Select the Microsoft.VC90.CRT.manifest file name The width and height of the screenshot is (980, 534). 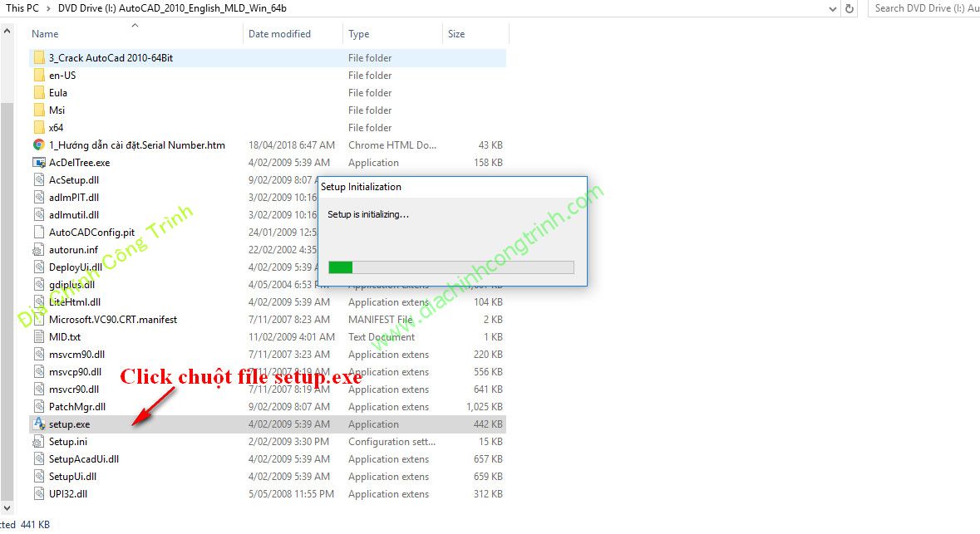click(113, 320)
